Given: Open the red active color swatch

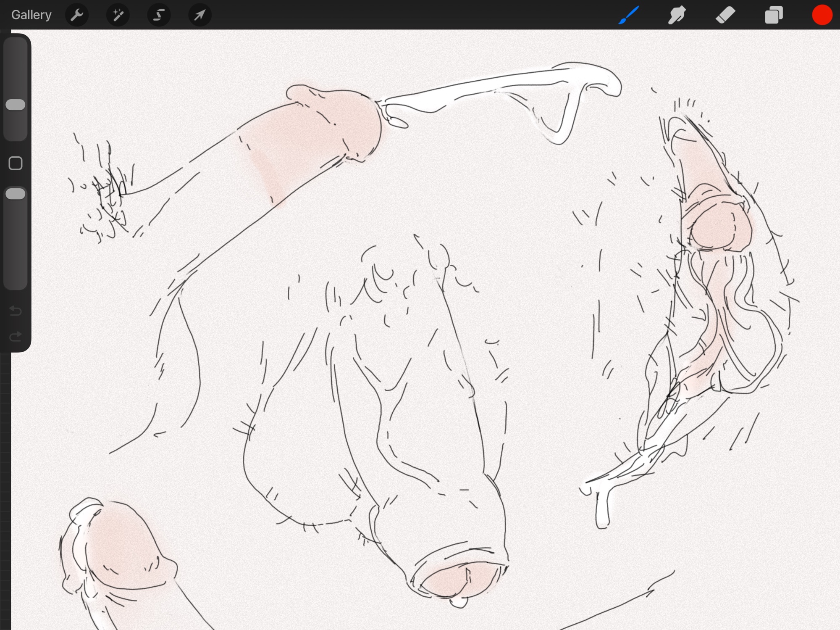Looking at the screenshot, I should pyautogui.click(x=822, y=15).
